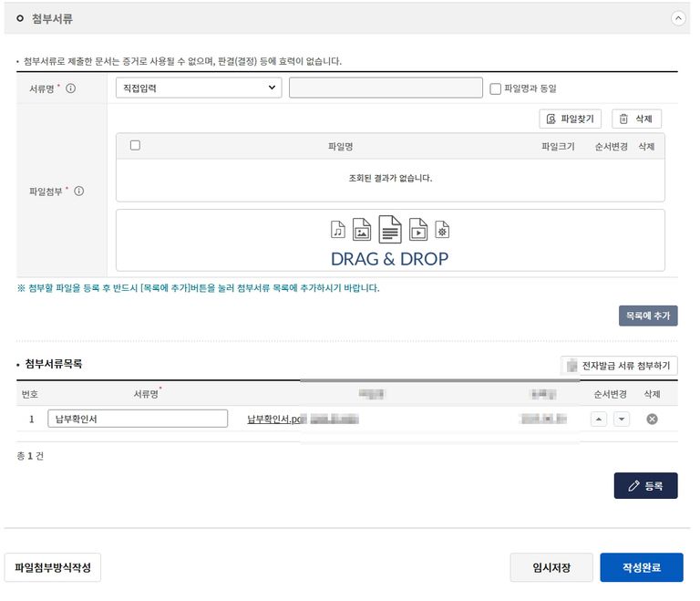Open the 납부확인서.pdf file link
The width and height of the screenshot is (700, 601).
click(x=273, y=419)
